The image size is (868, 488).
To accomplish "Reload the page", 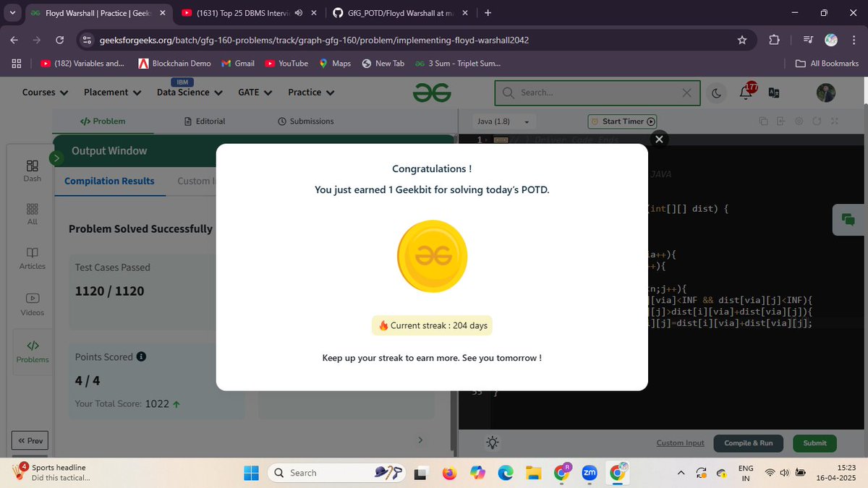I will point(59,40).
